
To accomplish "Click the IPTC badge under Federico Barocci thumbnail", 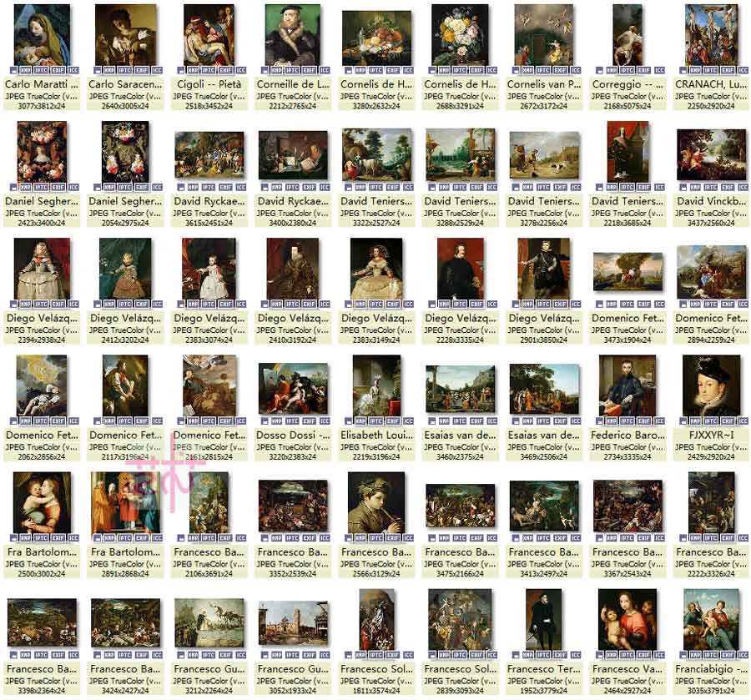I will click(627, 421).
